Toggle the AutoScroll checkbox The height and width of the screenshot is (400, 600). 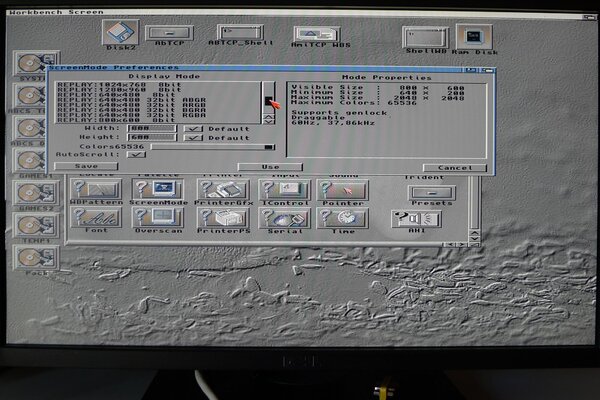[x=137, y=154]
